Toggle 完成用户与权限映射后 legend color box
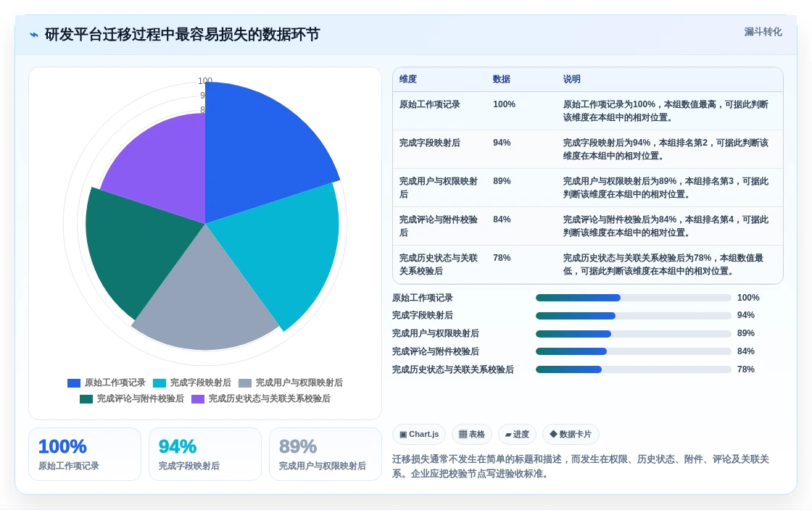This screenshot has height=510, width=812. click(x=245, y=382)
